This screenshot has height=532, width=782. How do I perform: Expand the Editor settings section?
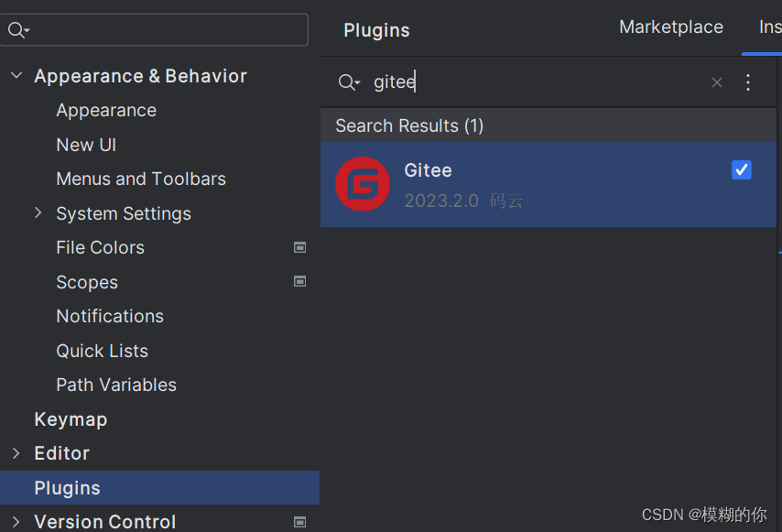click(16, 453)
